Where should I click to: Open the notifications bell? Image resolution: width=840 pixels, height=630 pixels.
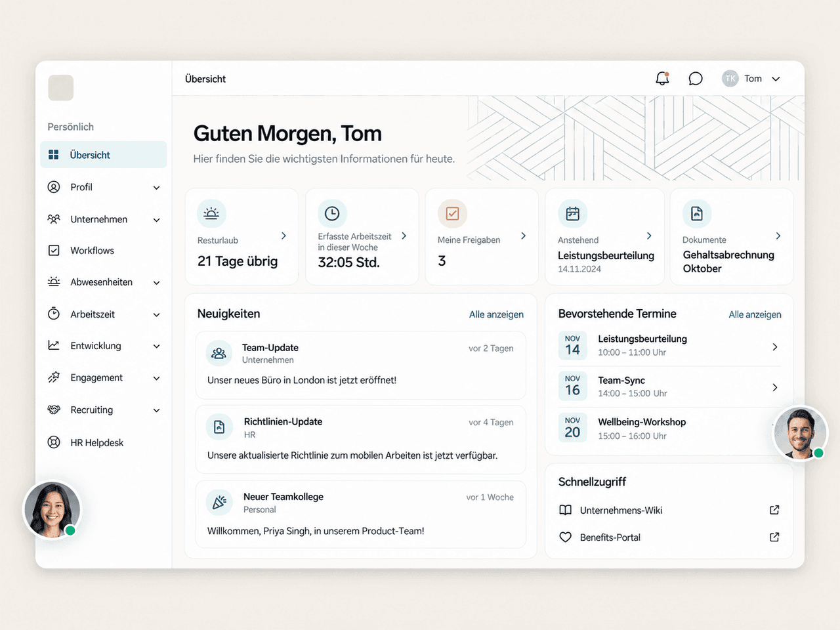[x=662, y=79]
